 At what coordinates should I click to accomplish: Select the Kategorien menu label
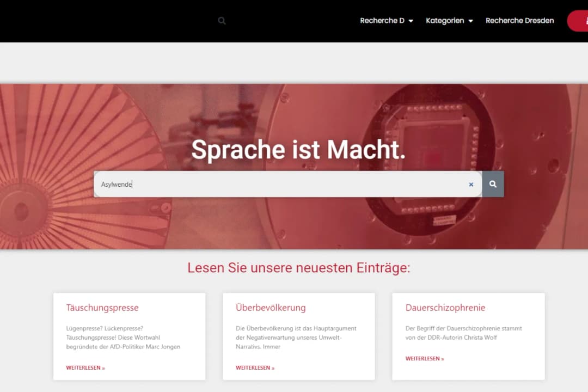pyautogui.click(x=445, y=21)
